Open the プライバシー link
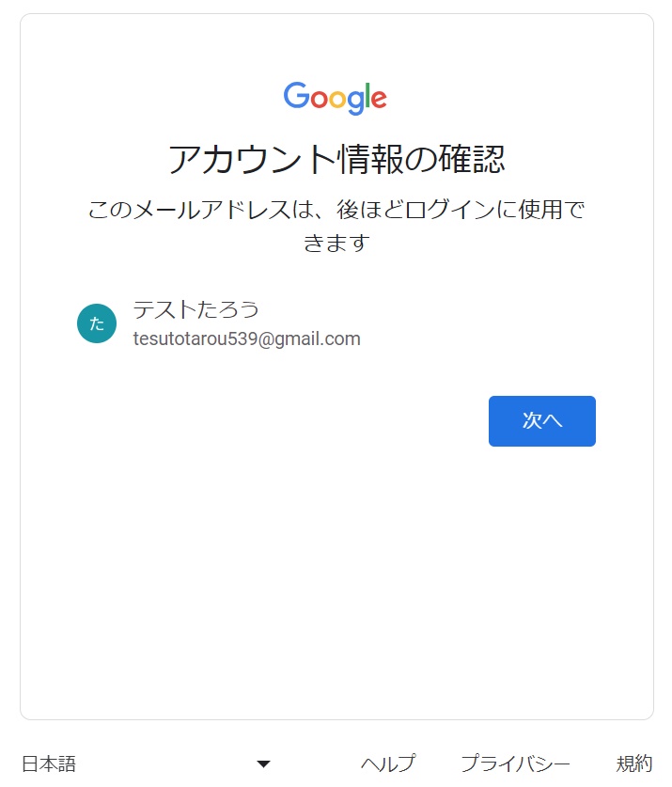Viewport: 672px width, 787px height. 515,763
